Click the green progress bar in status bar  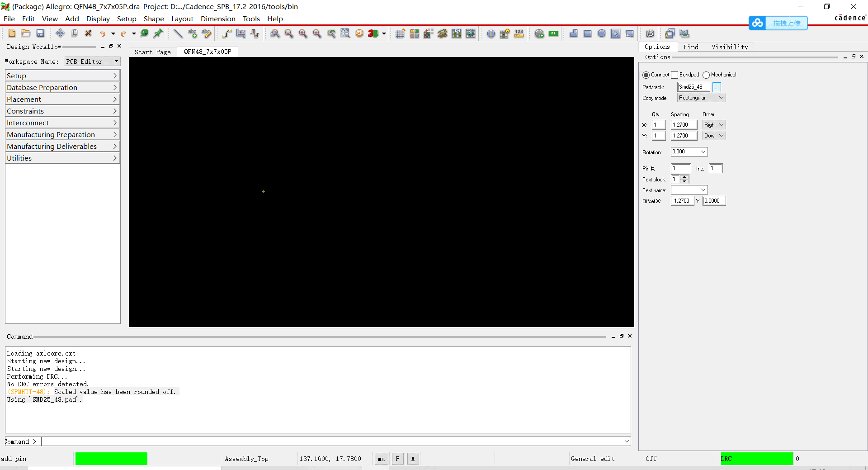[111, 459]
